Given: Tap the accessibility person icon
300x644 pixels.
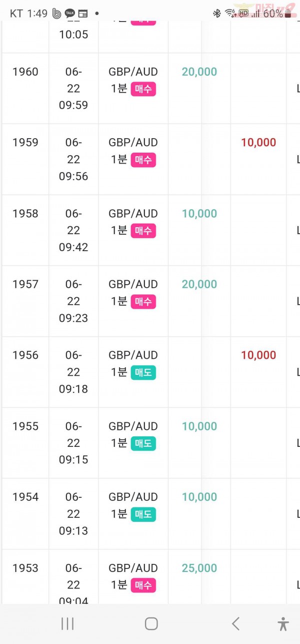Looking at the screenshot, I should pos(283,623).
